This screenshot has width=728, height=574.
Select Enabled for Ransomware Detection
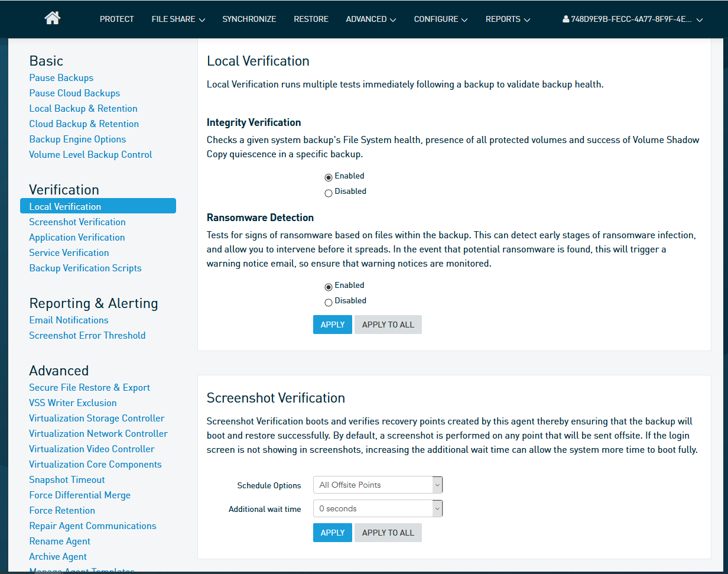tap(329, 287)
